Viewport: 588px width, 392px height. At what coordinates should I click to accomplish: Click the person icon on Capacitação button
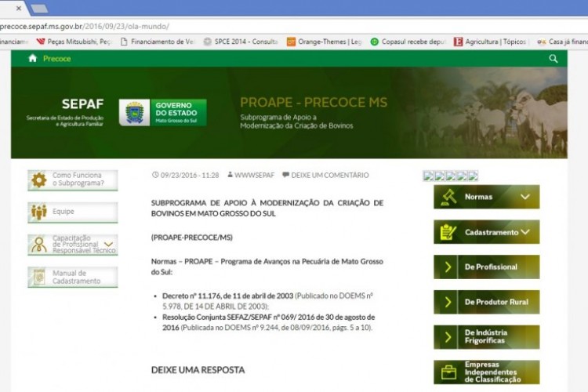point(38,244)
